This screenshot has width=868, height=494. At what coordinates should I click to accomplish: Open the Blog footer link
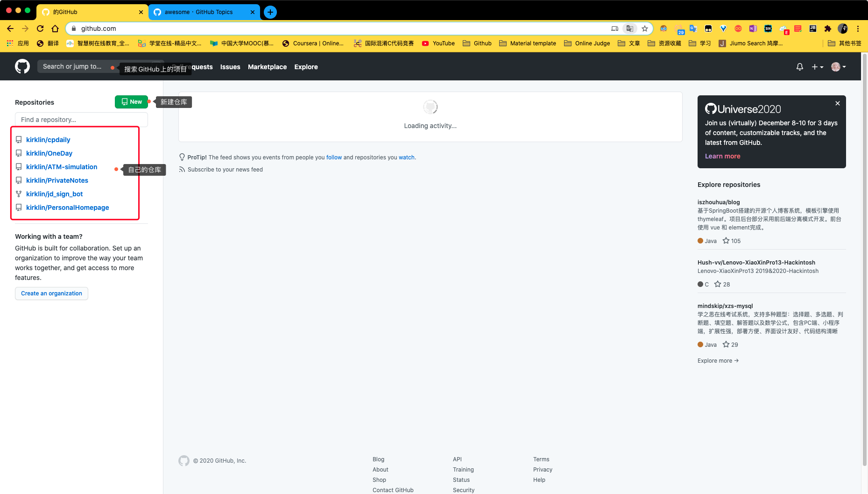378,459
